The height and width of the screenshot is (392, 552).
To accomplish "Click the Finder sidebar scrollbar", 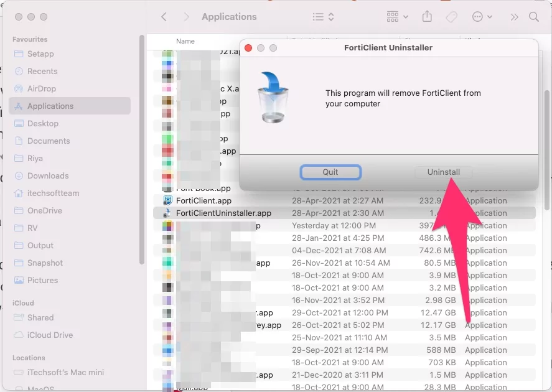I will pos(142,149).
